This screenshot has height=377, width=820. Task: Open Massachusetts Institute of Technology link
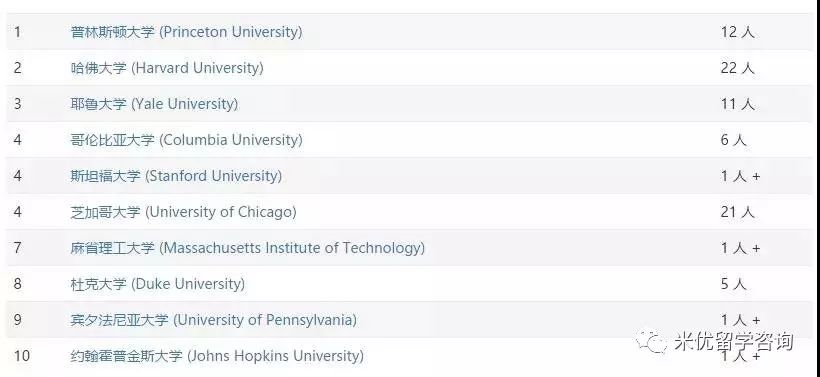click(x=247, y=248)
